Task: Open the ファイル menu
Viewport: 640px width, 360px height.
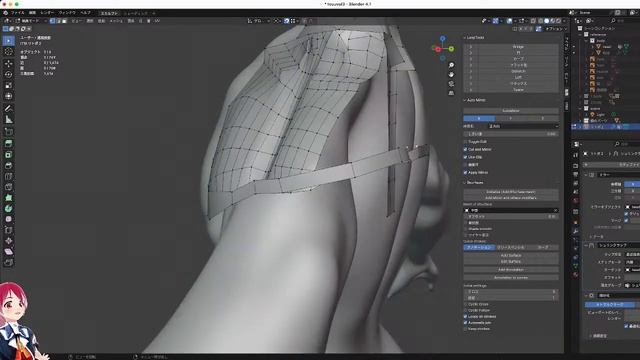Action: [x=17, y=13]
